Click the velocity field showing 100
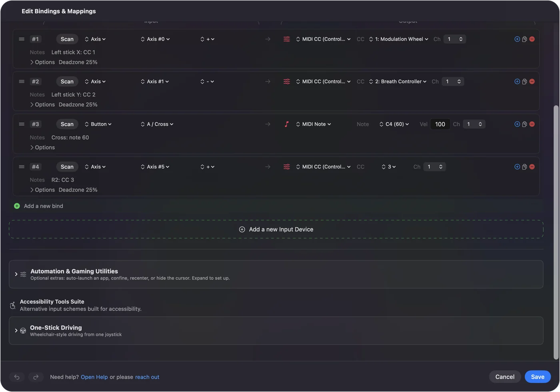Viewport: 560px width, 392px height. [440, 124]
